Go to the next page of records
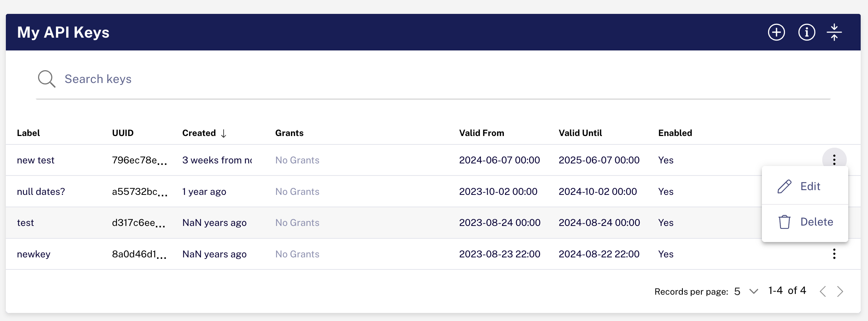This screenshot has height=321, width=868. tap(840, 291)
